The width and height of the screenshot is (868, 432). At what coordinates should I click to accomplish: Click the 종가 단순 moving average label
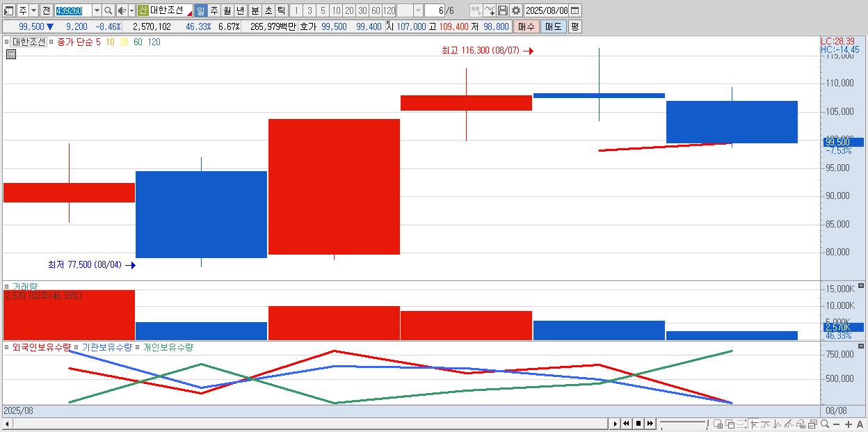point(75,42)
